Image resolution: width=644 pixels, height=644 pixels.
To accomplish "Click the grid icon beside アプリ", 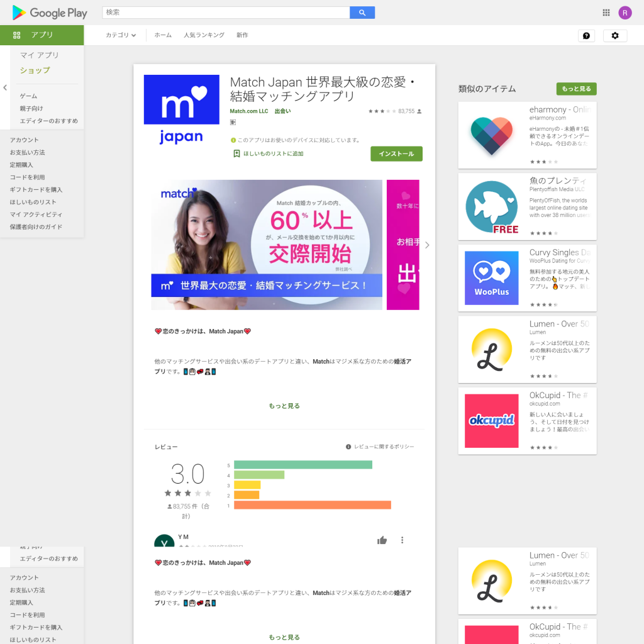I will (x=16, y=35).
